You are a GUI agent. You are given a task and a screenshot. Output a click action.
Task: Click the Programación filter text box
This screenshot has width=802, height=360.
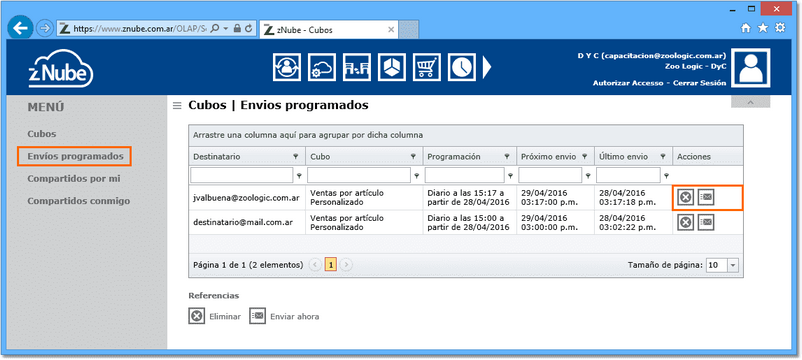464,175
